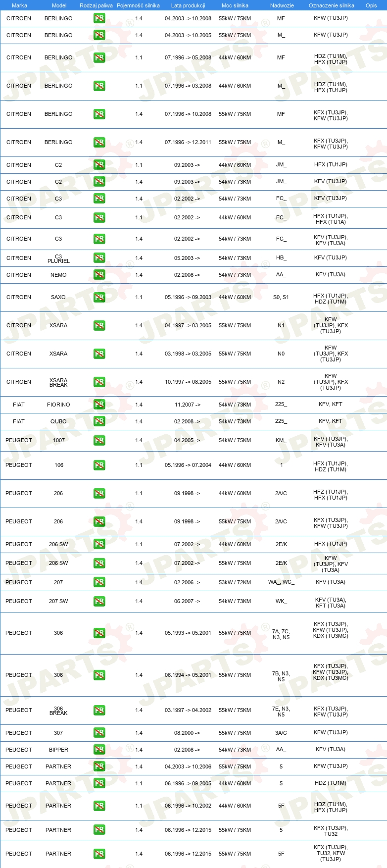387x868 pixels.
Task: Click production dates 05.1996 -> 07.2004
Action: 188,465
